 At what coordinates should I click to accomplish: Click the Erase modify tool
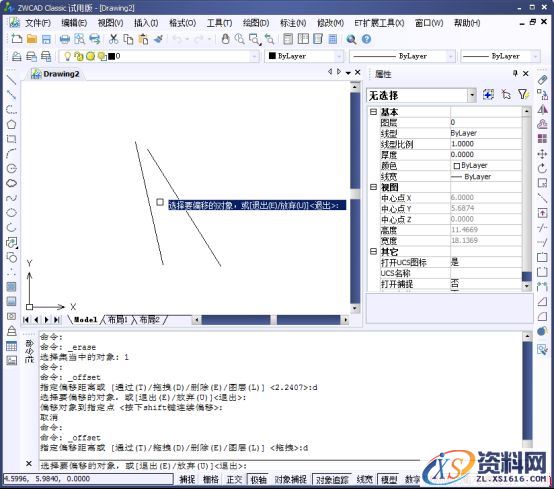coord(542,80)
